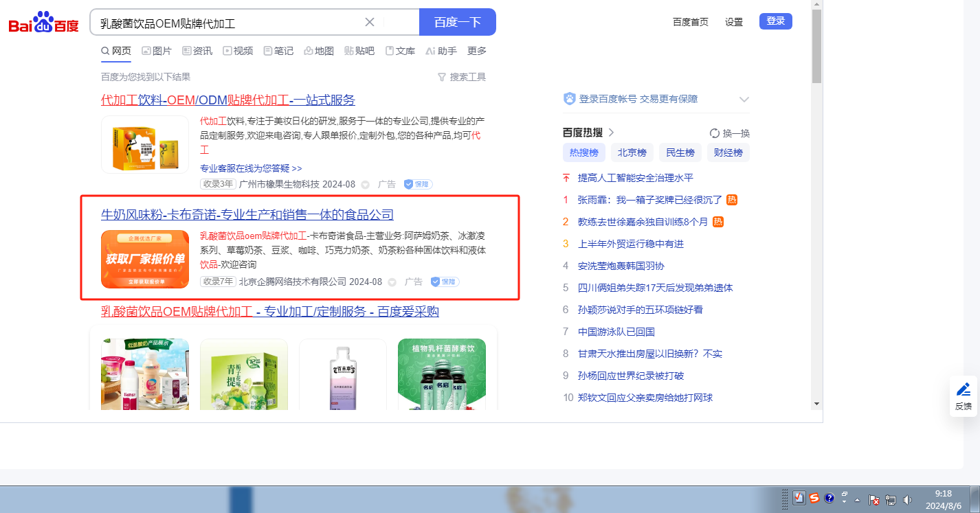Expand the 更多 search categories
The image size is (980, 513).
pos(477,51)
